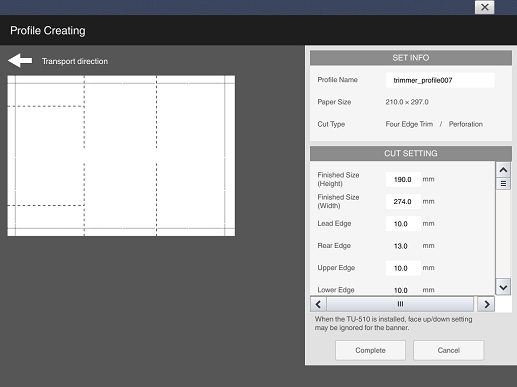The height and width of the screenshot is (387, 517).
Task: Click the Upper Edge value field
Action: (x=403, y=268)
